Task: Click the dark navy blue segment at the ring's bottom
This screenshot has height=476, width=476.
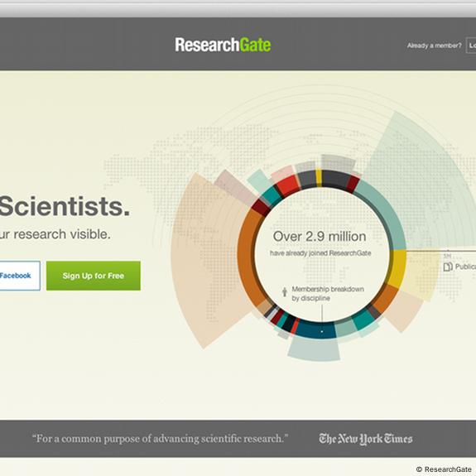Action: (x=315, y=330)
